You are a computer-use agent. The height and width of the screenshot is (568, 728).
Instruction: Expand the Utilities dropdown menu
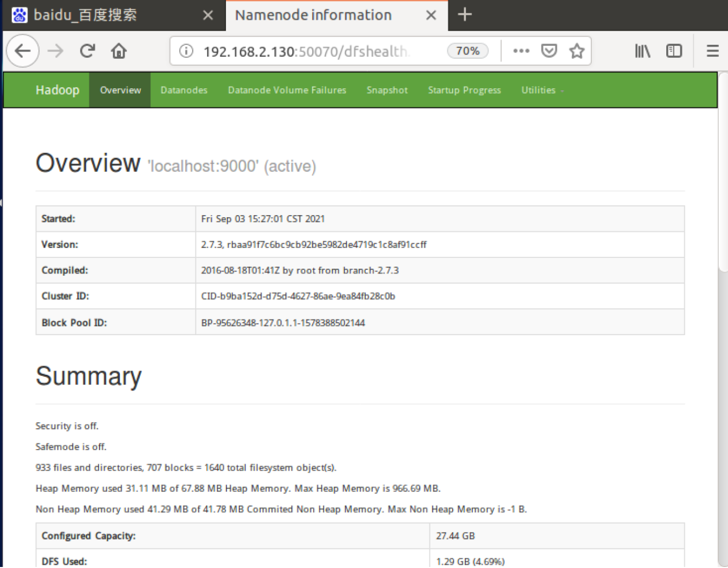point(542,90)
